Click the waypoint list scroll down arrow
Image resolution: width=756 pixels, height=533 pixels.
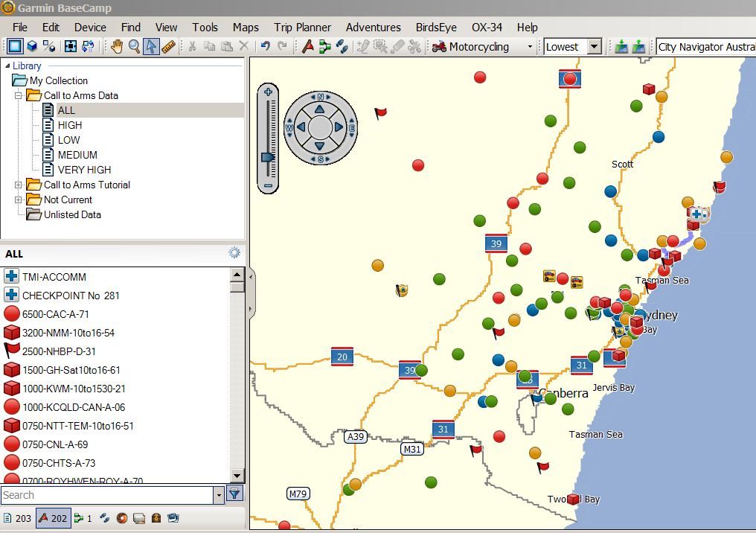(x=237, y=476)
